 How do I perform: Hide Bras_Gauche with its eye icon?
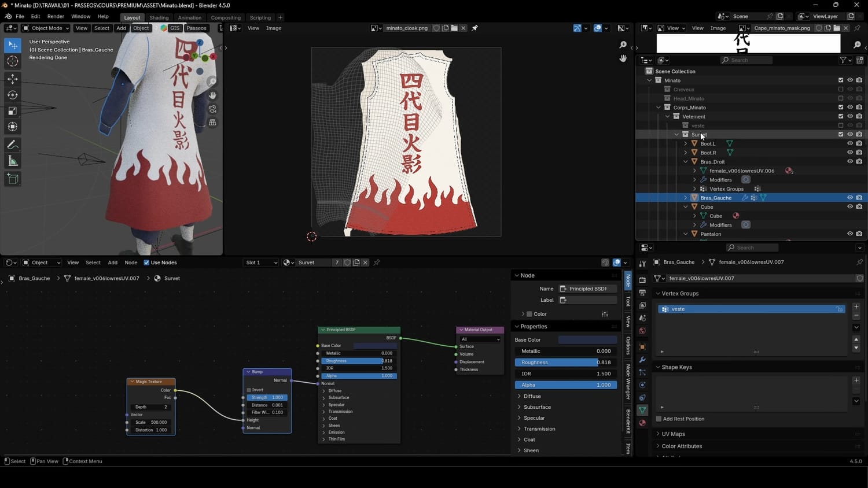849,198
